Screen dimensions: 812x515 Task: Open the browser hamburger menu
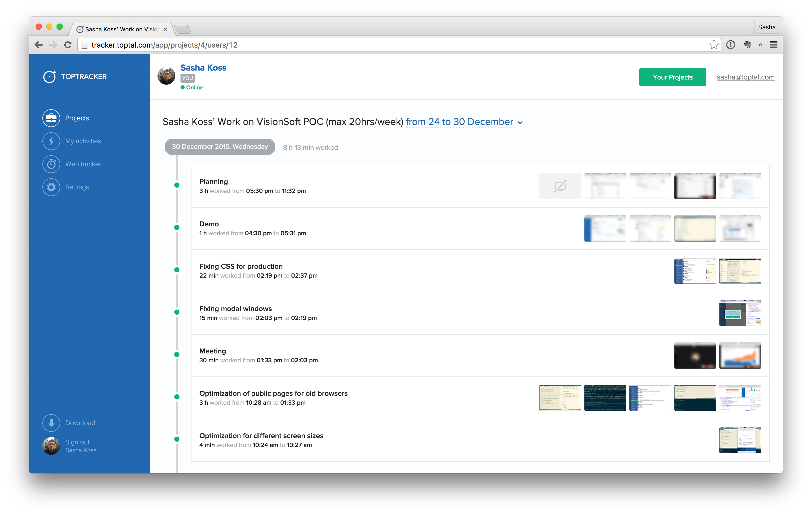[774, 45]
